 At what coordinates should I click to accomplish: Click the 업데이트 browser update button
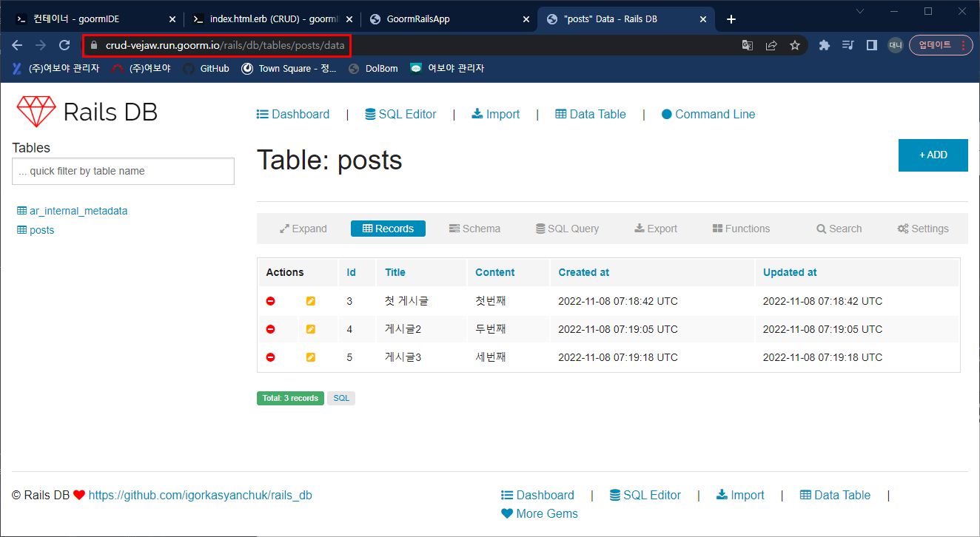pos(941,45)
